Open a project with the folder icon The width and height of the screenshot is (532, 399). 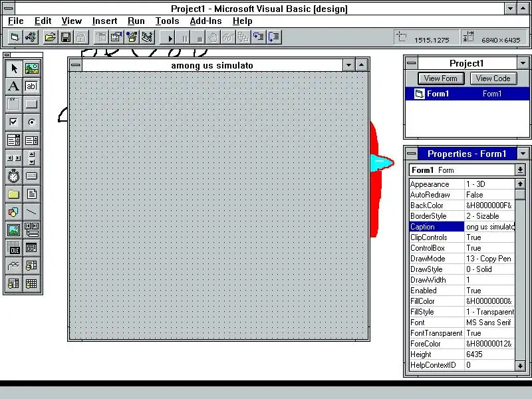(51, 37)
